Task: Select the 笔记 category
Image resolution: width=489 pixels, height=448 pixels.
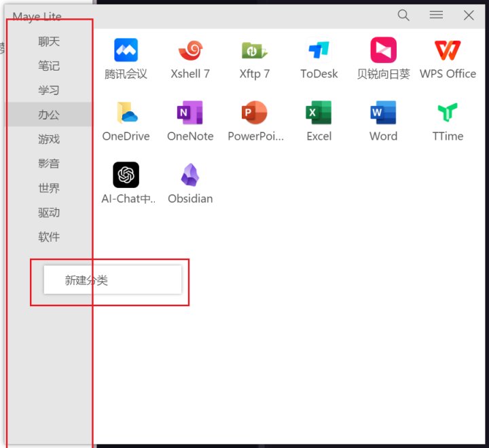Action: tap(49, 66)
